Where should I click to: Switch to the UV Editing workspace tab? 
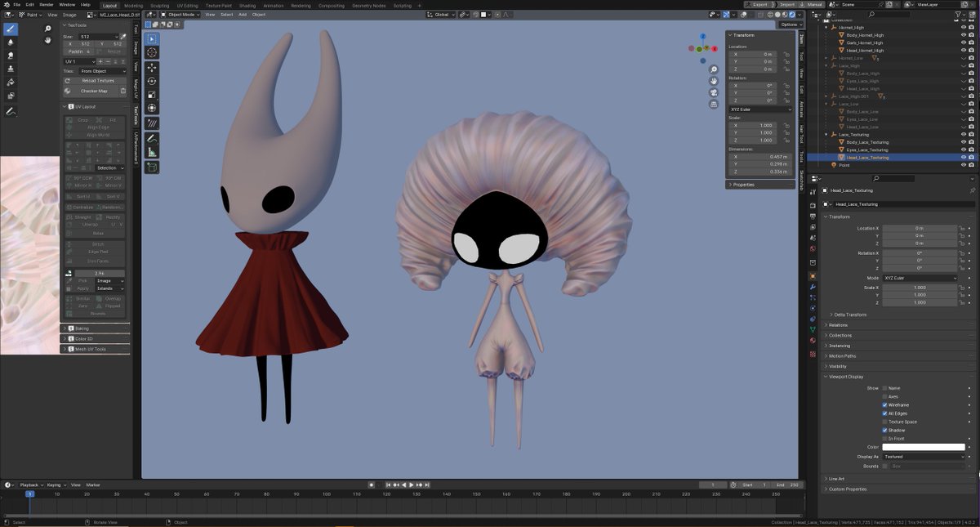pos(187,5)
